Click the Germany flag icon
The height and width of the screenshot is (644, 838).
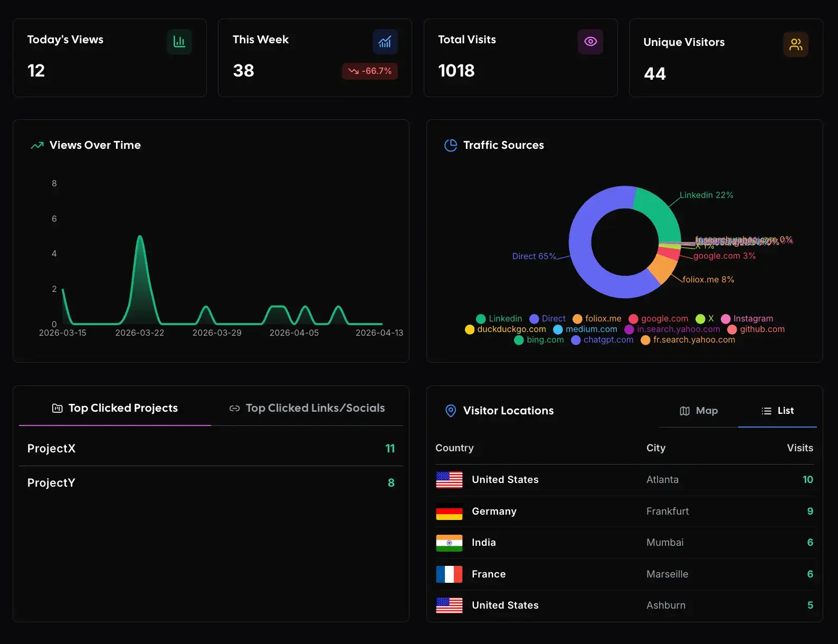[449, 512]
